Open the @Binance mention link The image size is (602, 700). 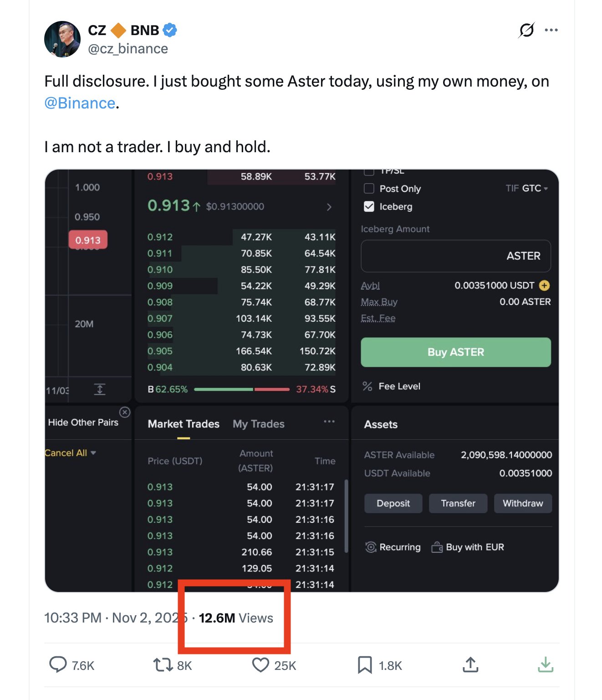pos(80,103)
